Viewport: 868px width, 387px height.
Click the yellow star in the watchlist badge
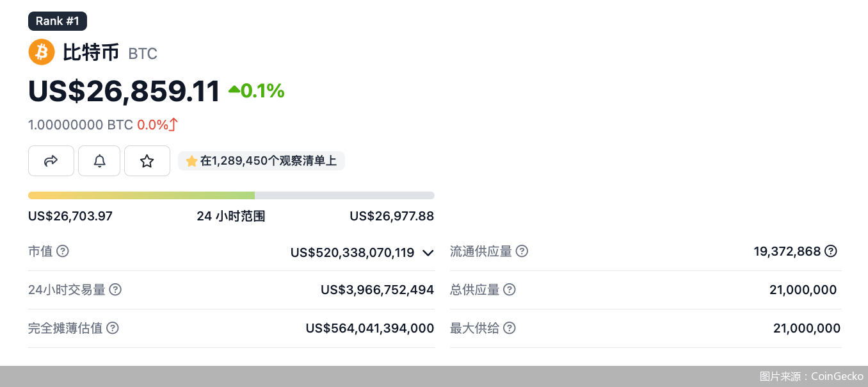[x=191, y=160]
